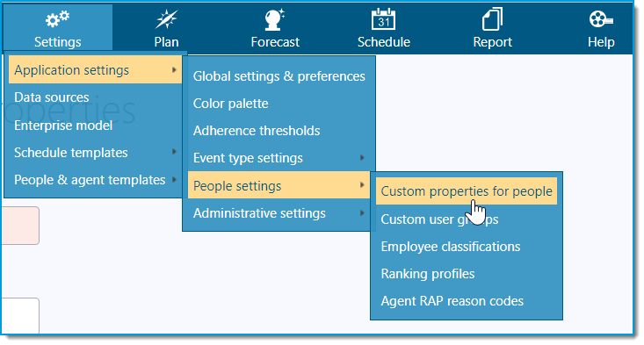Select People settings menu entry
This screenshot has width=644, height=345.
coord(279,185)
